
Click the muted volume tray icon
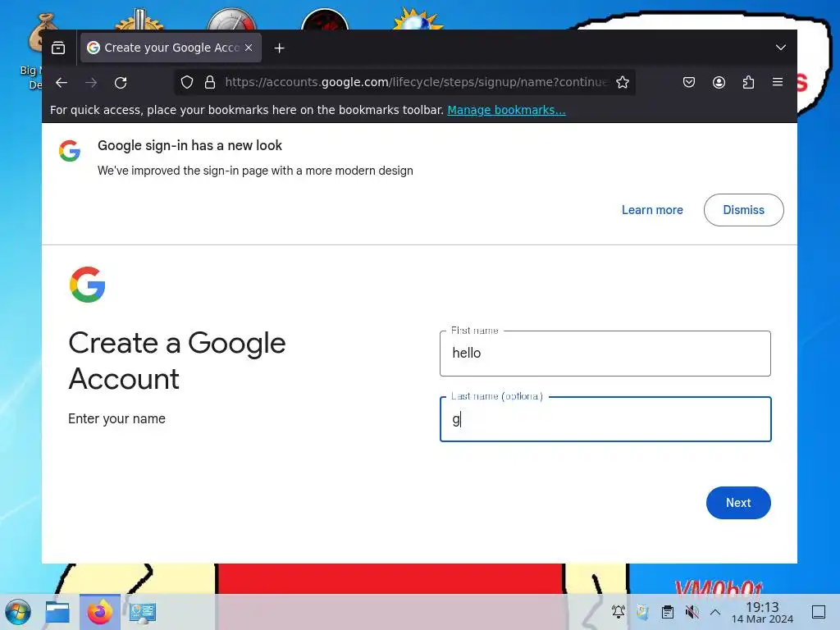(692, 611)
